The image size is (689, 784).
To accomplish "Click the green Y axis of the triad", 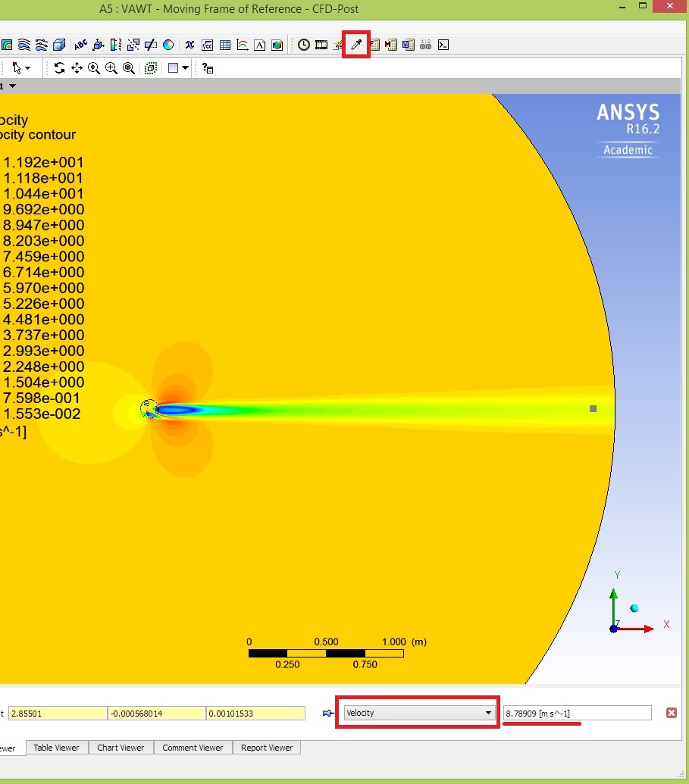I will click(x=613, y=608).
